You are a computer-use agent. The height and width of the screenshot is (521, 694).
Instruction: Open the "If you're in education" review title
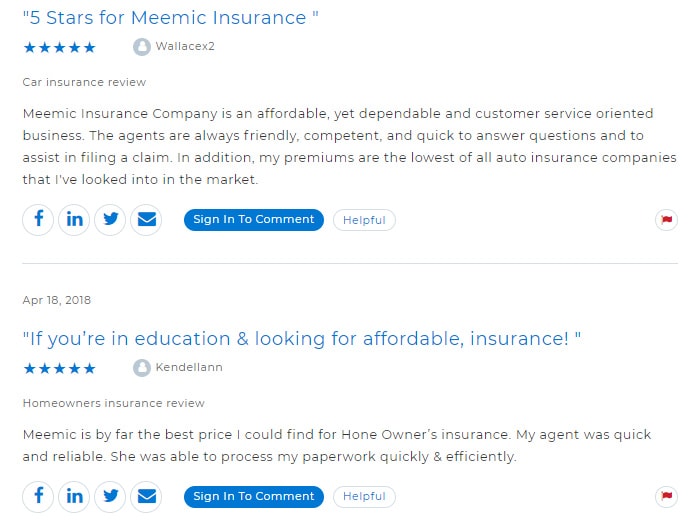pyautogui.click(x=302, y=339)
